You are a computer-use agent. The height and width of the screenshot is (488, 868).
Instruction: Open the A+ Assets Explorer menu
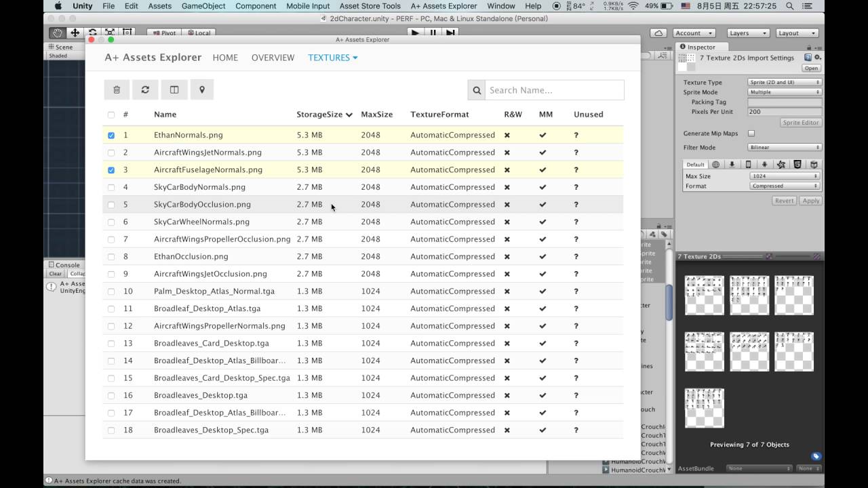(x=443, y=6)
